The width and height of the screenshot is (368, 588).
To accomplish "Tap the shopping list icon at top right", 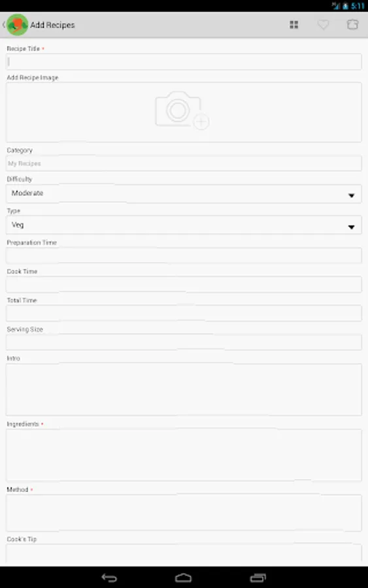I will tap(352, 25).
